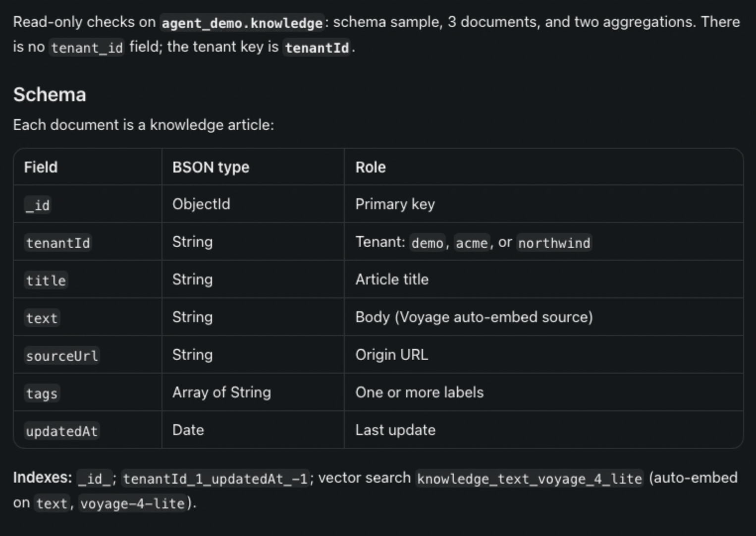756x536 pixels.
Task: Click the voyage-4-lite model code
Action: tap(132, 503)
